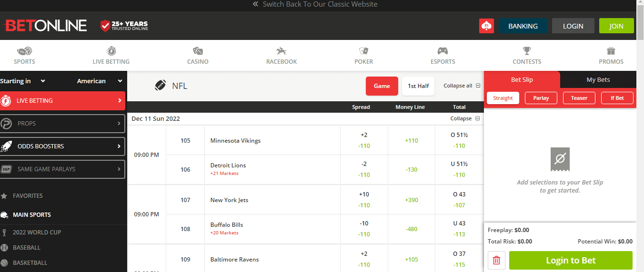
Task: Open Esports gamepad icon
Action: (x=443, y=51)
